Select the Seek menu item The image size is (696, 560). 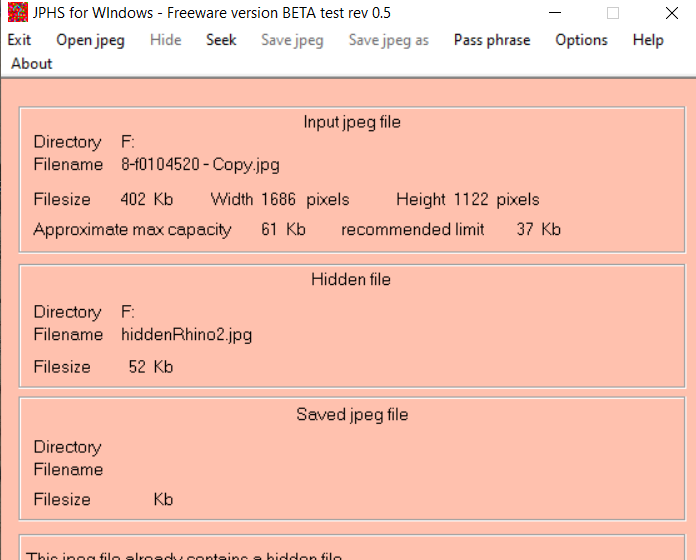coord(221,40)
